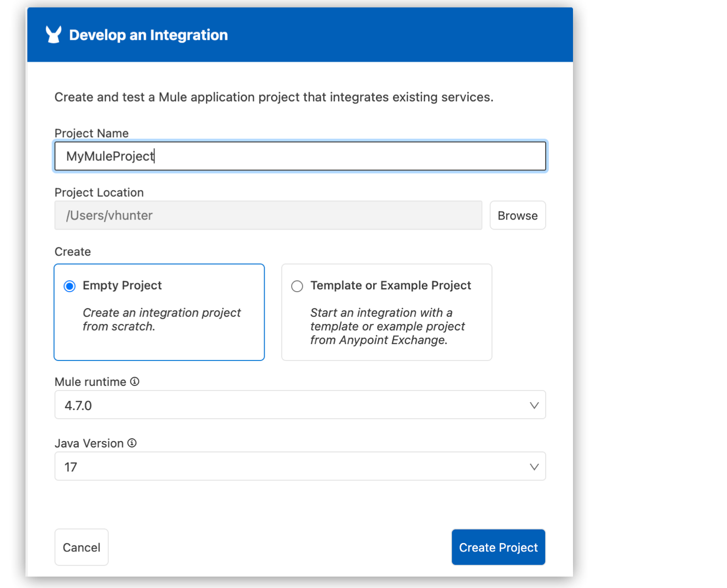Click the Mule runtime info icon
This screenshot has height=588, width=727.
(x=135, y=382)
